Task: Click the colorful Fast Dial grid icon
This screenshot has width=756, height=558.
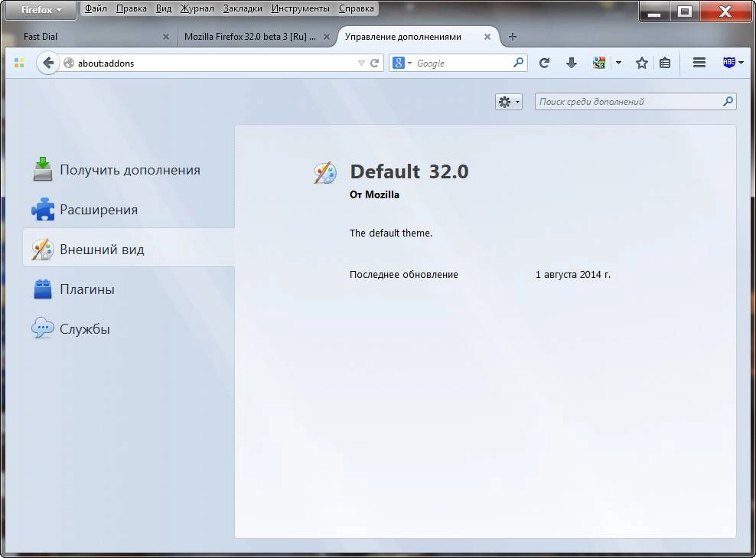Action: coord(19,63)
